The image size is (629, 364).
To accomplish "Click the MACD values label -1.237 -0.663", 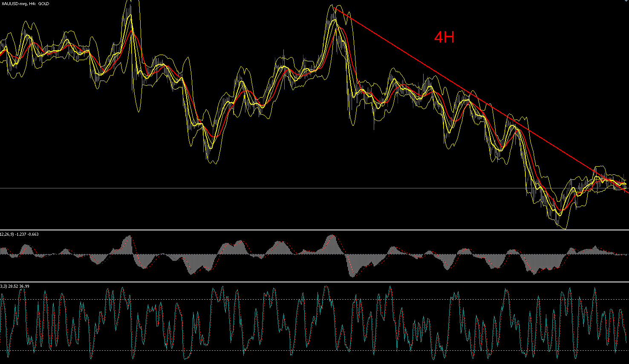I will tap(27, 234).
